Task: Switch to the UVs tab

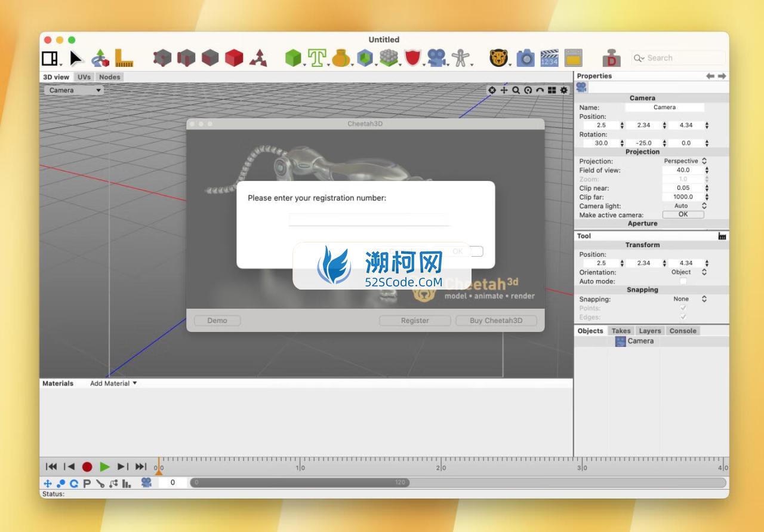Action: coord(84,77)
